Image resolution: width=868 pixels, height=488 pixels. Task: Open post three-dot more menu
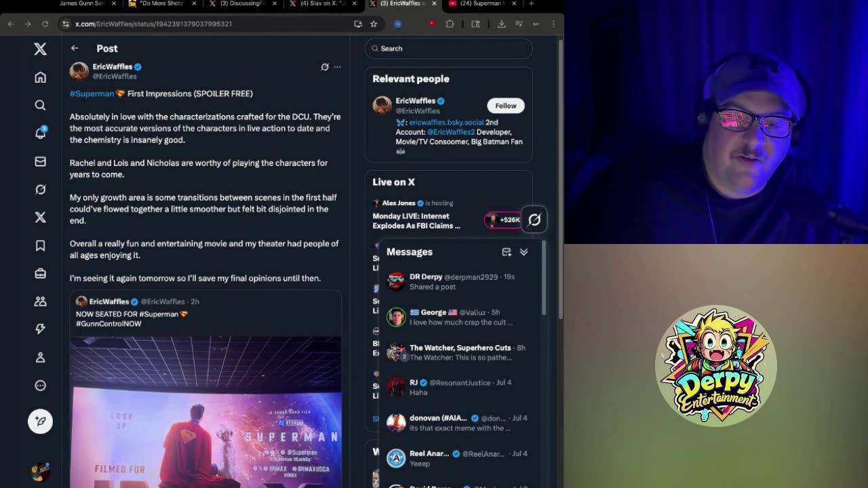click(337, 67)
